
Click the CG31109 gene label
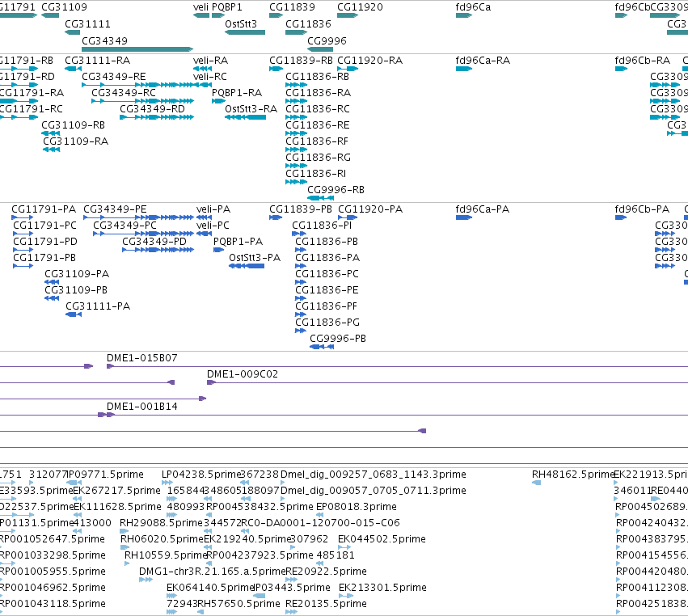click(64, 7)
